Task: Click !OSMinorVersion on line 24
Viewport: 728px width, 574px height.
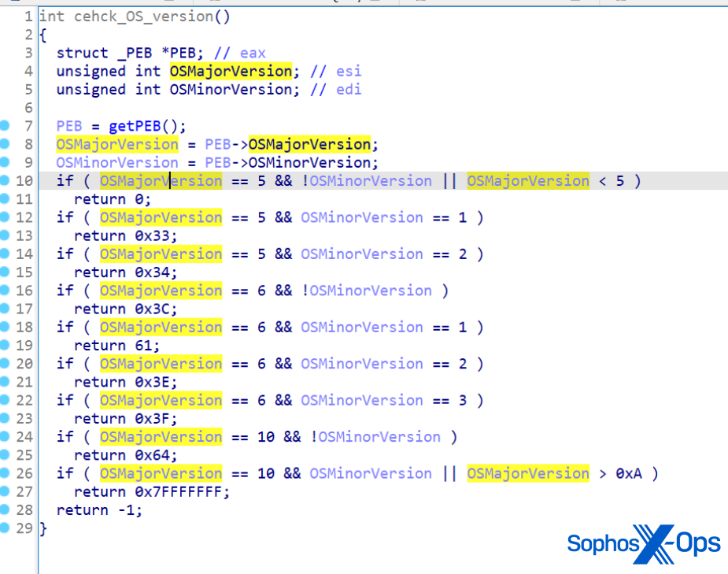Action: coord(375,436)
